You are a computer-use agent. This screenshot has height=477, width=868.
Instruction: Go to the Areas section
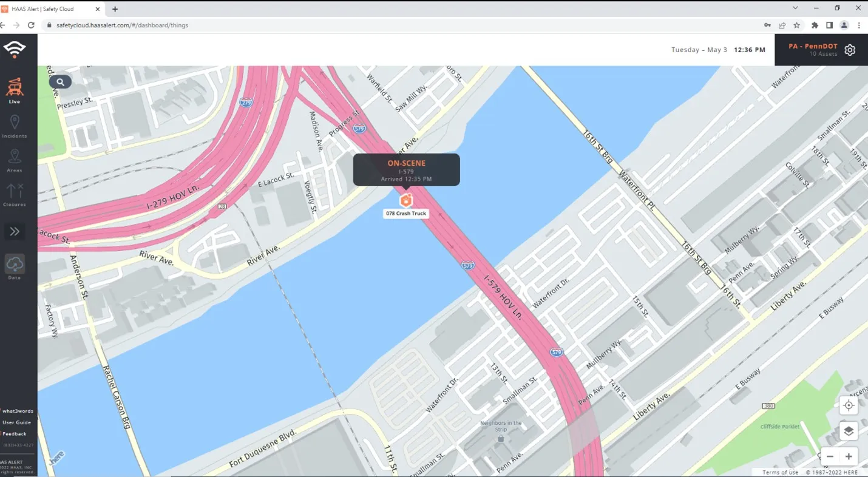coord(15,161)
